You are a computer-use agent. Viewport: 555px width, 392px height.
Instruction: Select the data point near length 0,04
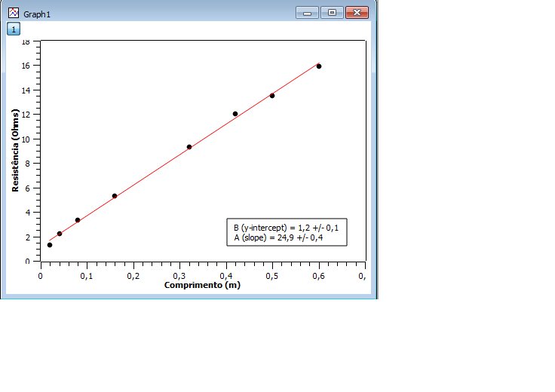tap(60, 234)
